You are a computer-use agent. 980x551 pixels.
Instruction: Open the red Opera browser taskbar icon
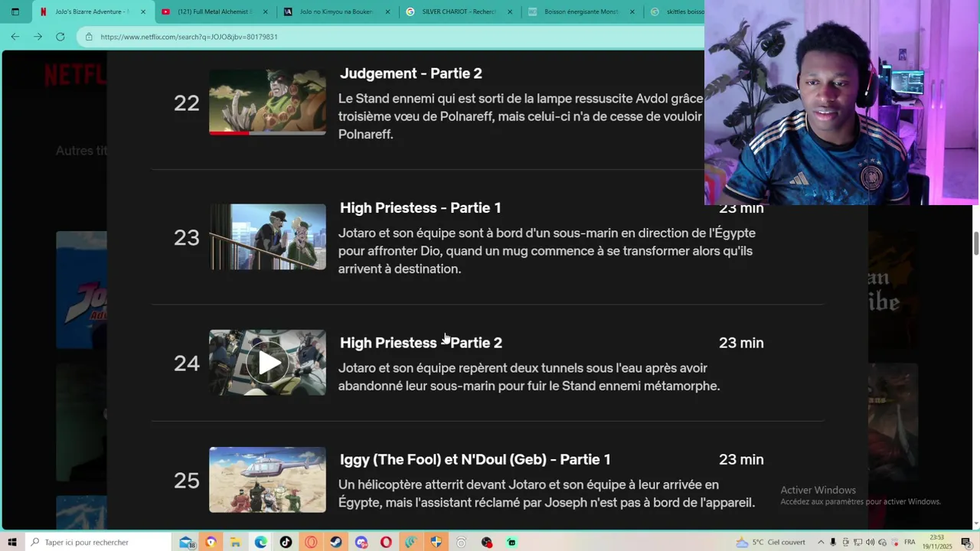386,542
